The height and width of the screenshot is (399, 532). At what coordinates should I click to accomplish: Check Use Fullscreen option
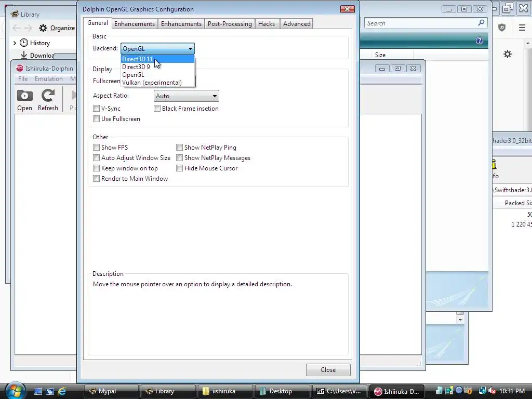pyautogui.click(x=96, y=119)
